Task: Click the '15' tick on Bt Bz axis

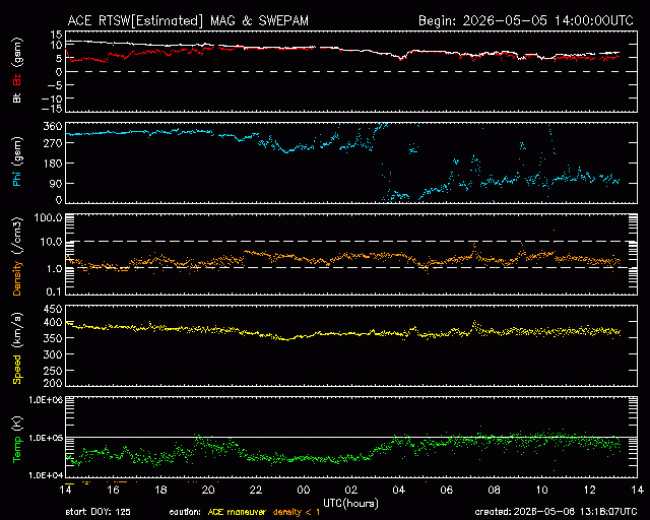Action: pos(57,34)
